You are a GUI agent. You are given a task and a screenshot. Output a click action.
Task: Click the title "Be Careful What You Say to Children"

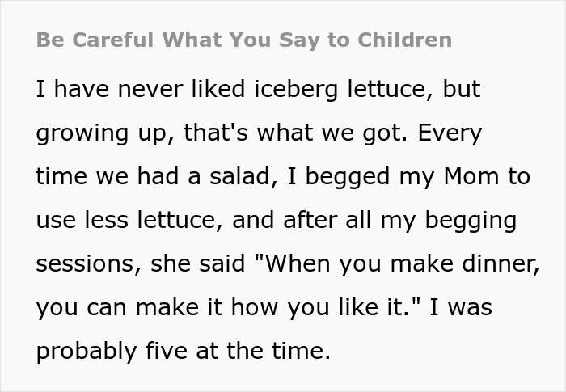point(244,40)
